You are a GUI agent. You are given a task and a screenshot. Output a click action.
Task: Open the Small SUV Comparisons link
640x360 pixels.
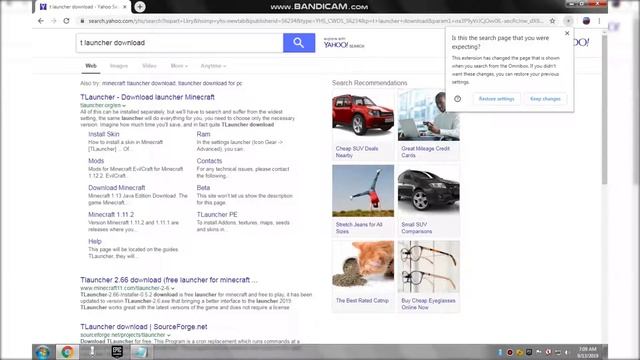(416, 228)
